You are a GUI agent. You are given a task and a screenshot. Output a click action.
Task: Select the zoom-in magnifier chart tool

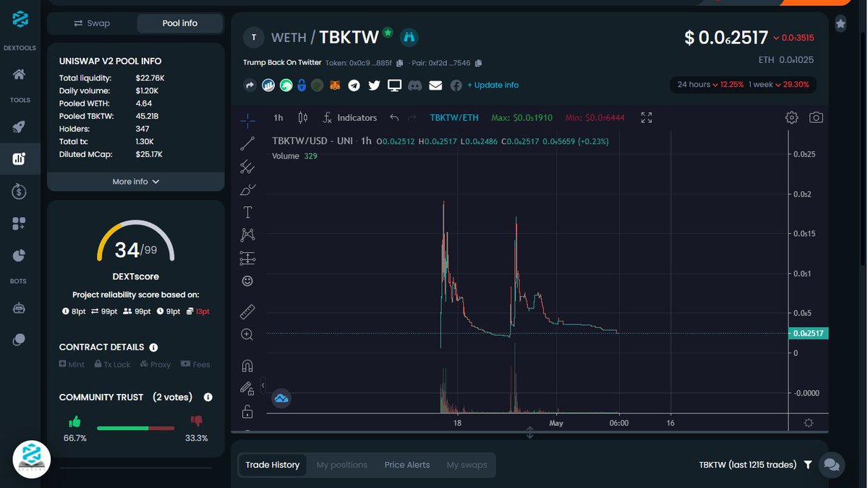[247, 335]
